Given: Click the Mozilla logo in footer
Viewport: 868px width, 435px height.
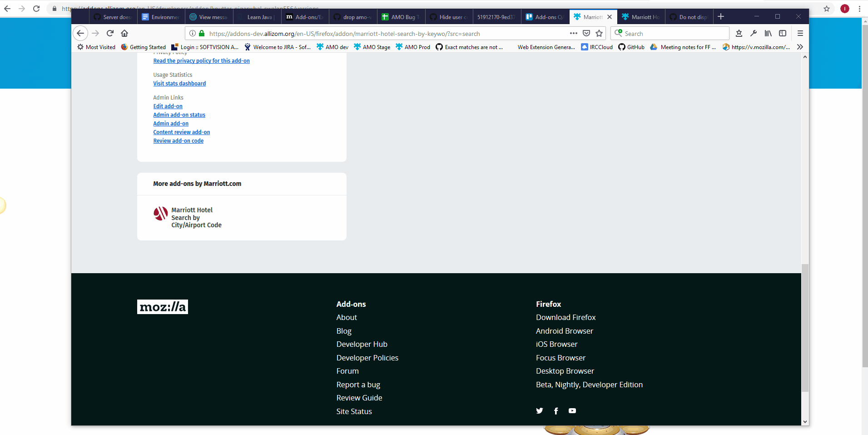Looking at the screenshot, I should tap(163, 307).
